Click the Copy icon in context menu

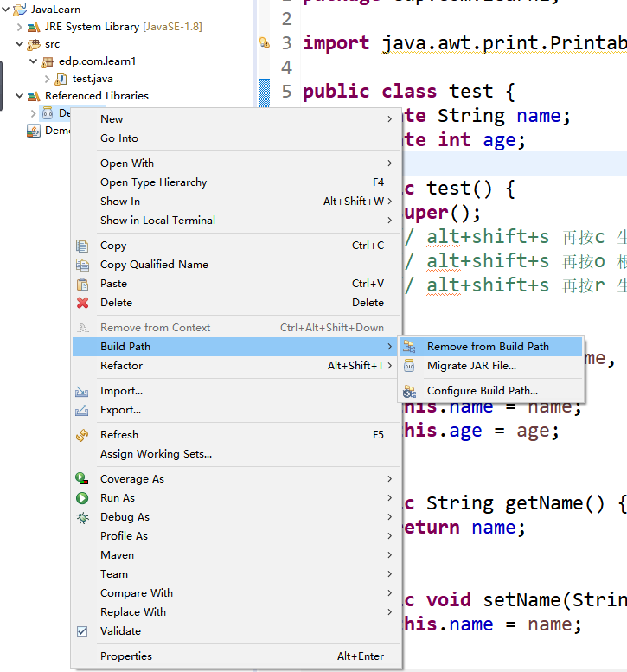[x=82, y=246]
